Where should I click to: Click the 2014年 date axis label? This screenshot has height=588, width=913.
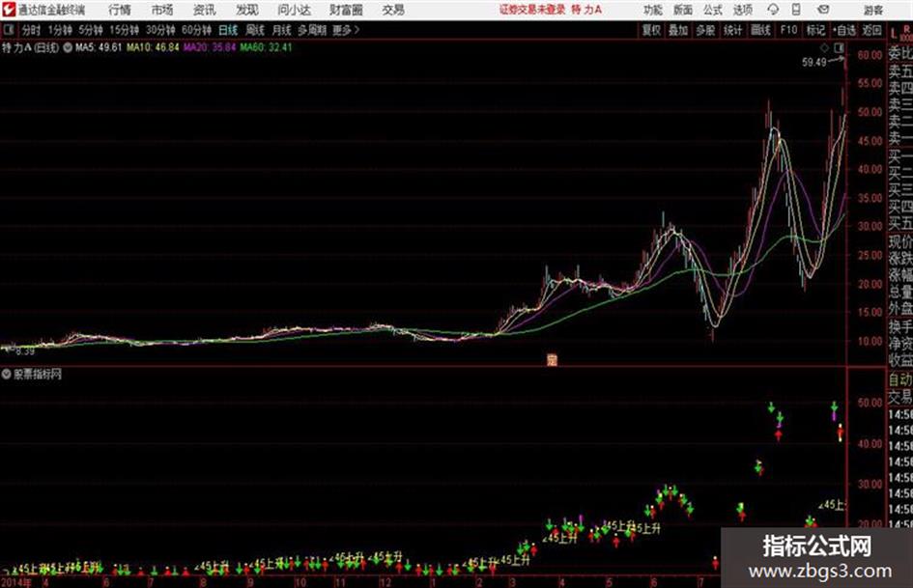[16, 582]
